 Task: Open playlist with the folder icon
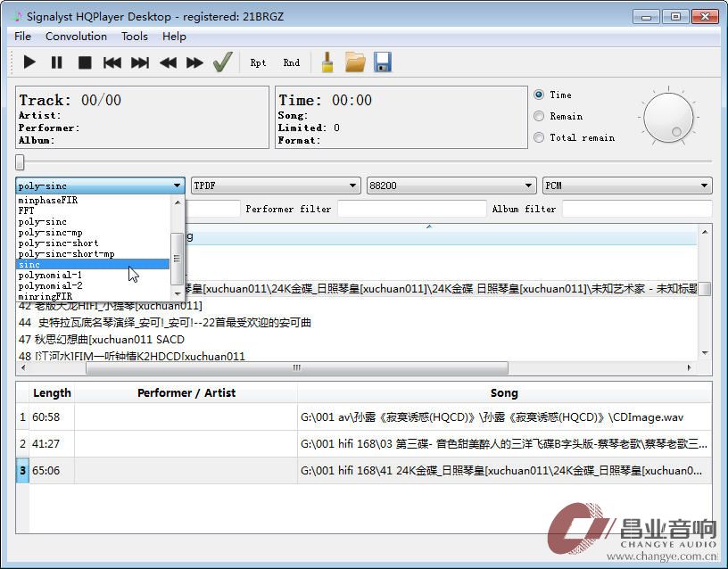[355, 62]
